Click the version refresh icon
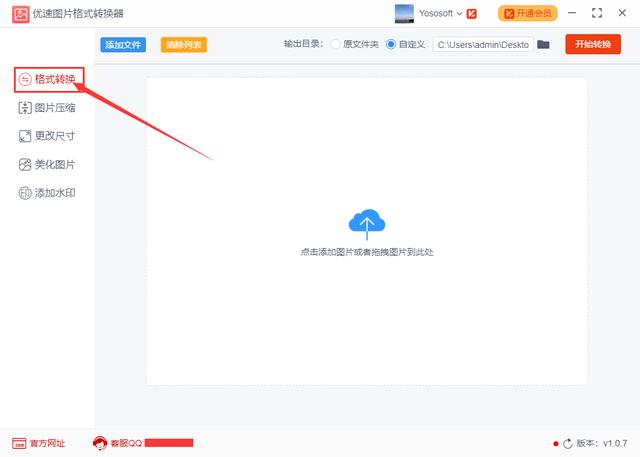 tap(568, 443)
